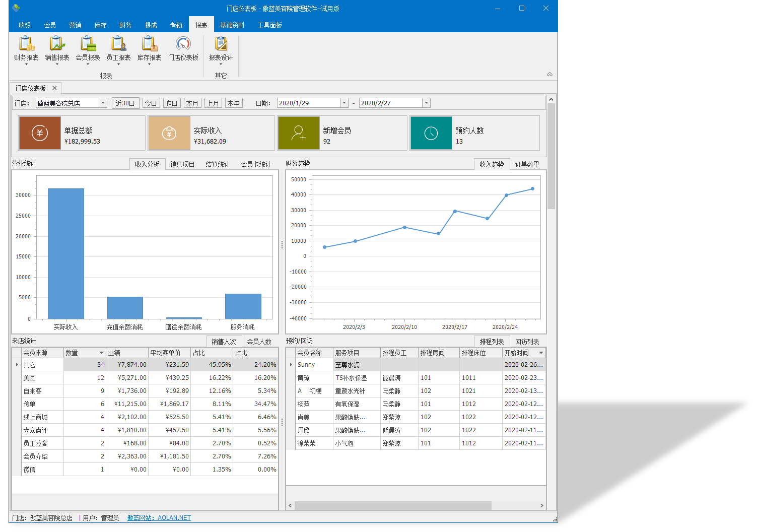Viewport: 758px width, 532px height.
Task: Click the 新增会员 person-plus icon tile
Action: [x=299, y=133]
